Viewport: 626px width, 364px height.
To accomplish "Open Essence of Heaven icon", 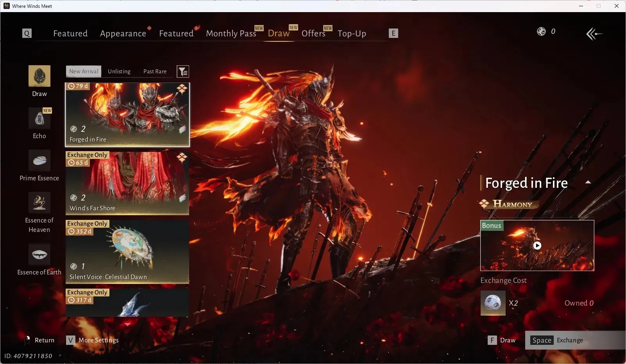I will tap(39, 203).
